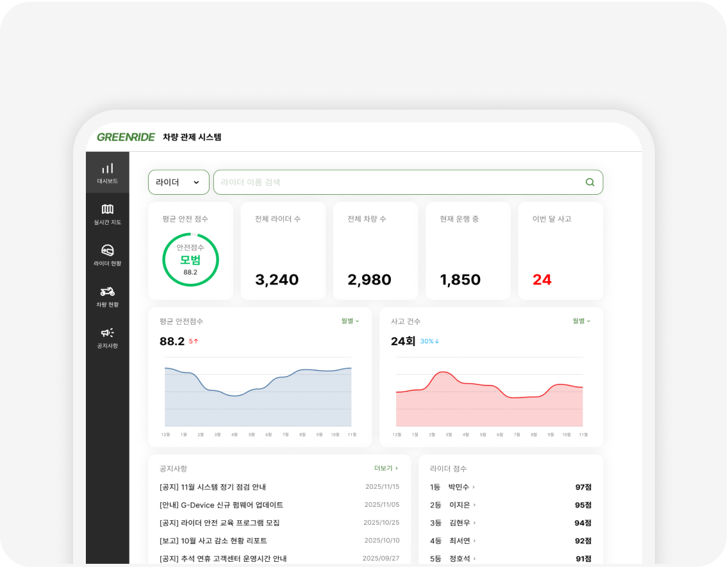The image size is (728, 567).
Task: Open the 실시간 지도 map icon
Action: tap(108, 210)
